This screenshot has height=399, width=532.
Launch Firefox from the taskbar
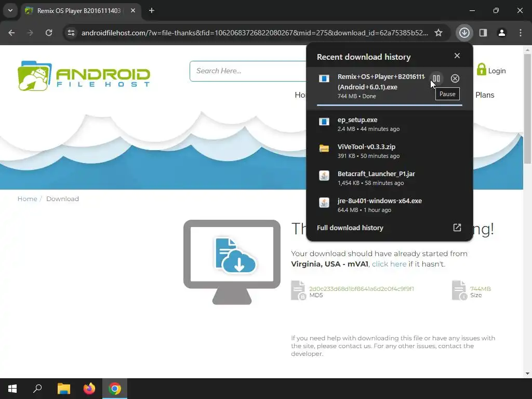pos(89,389)
